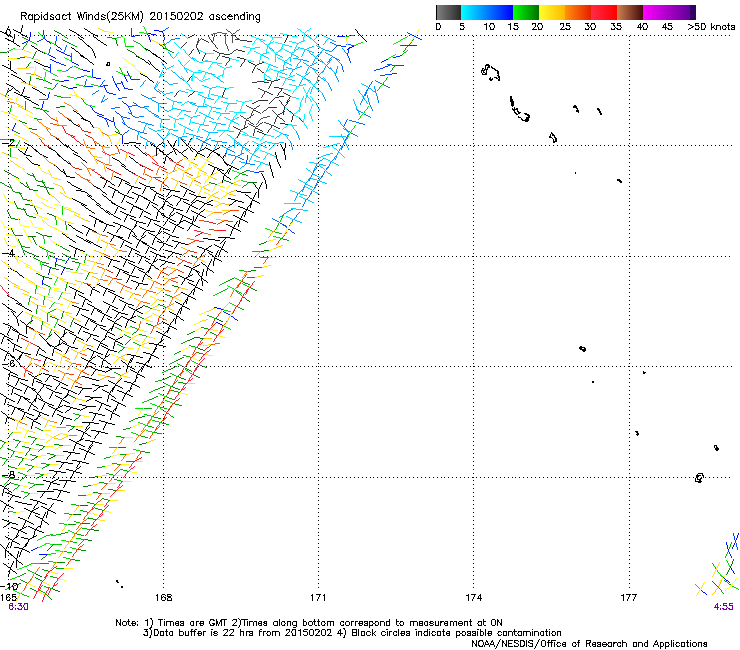Click the longitude label 165
The height and width of the screenshot is (650, 740).
tap(8, 598)
